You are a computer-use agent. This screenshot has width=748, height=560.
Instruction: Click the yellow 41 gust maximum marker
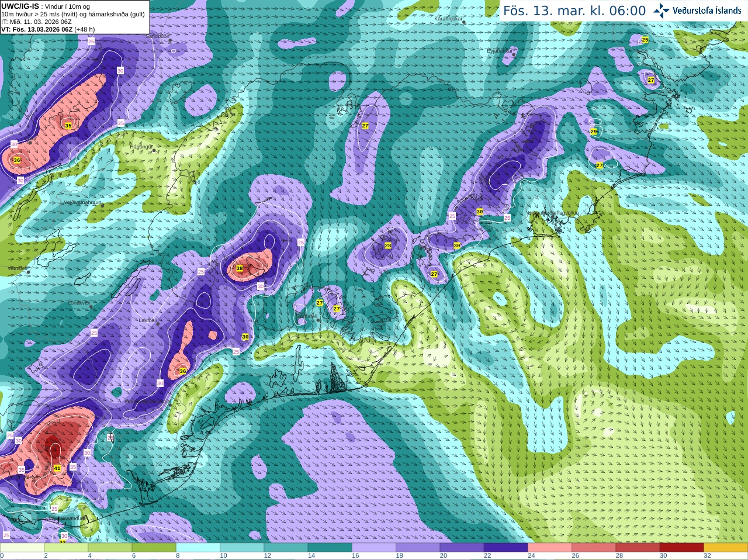pos(57,468)
